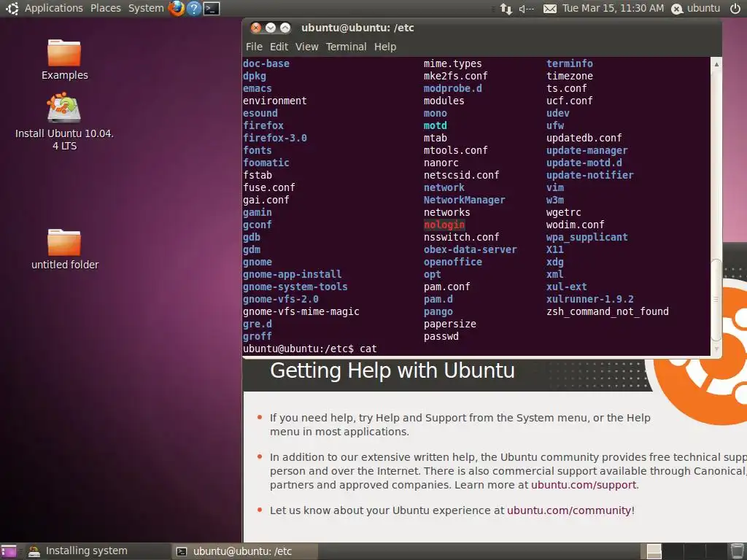
Task: Open the Applications menu in top panel
Action: tap(53, 8)
